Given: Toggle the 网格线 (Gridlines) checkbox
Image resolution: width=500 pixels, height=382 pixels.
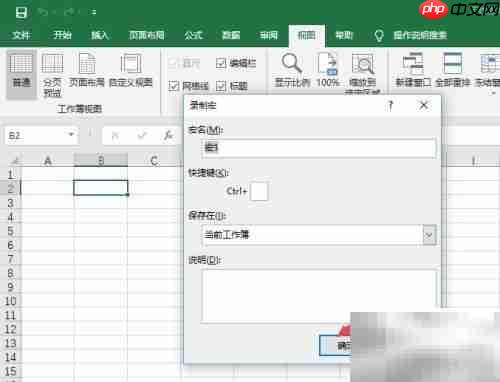Looking at the screenshot, I should (x=189, y=86).
